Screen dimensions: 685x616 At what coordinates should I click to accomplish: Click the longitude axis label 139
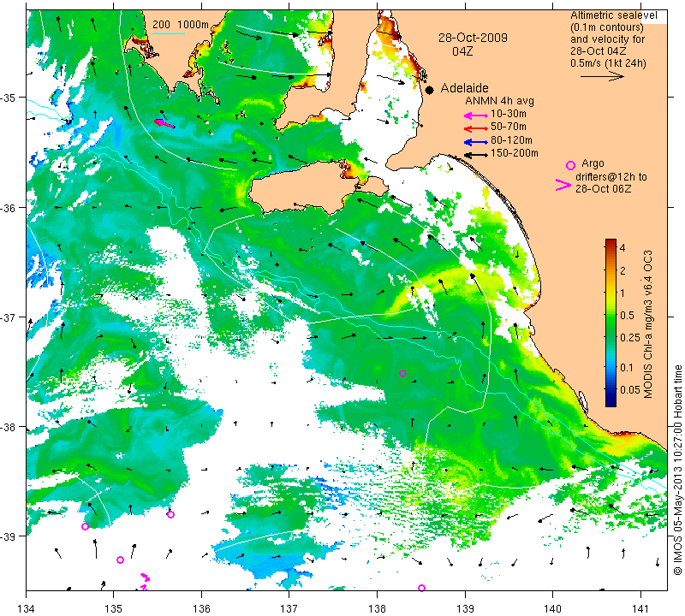point(465,607)
